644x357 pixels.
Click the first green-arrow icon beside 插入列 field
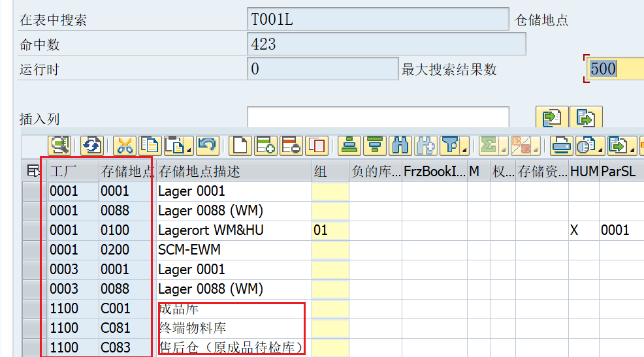(552, 117)
